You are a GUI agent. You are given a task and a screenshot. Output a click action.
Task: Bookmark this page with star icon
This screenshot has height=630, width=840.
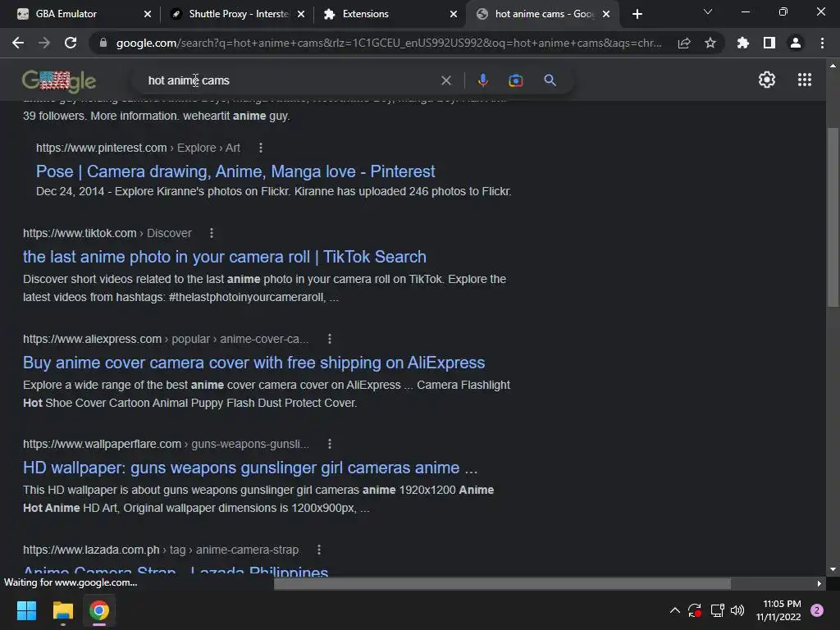pyautogui.click(x=710, y=43)
